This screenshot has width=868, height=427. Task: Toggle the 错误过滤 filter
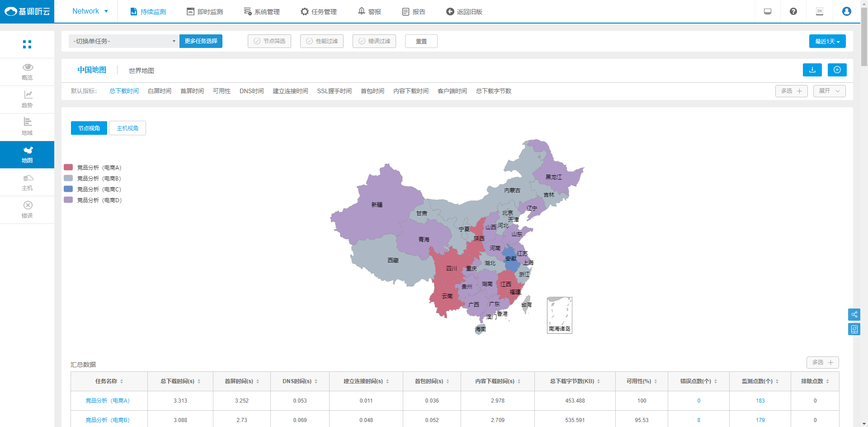pos(374,41)
